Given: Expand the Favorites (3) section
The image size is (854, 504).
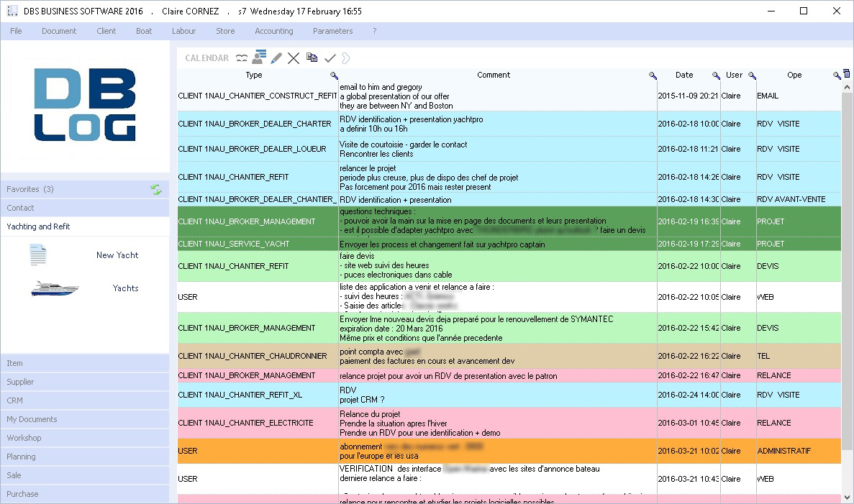Looking at the screenshot, I should coord(72,189).
